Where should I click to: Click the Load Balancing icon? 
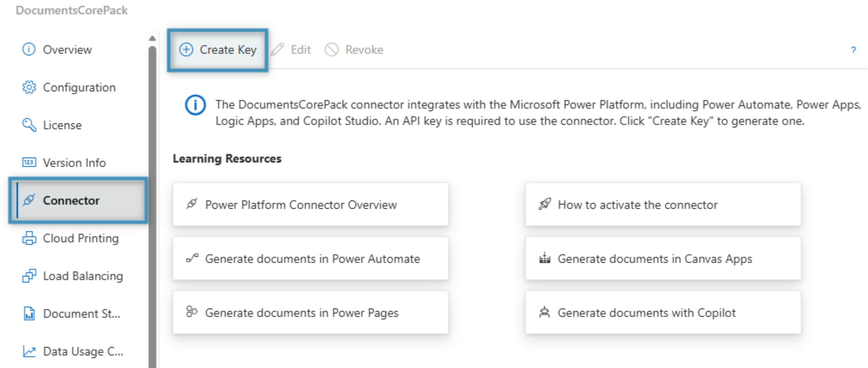(x=29, y=276)
